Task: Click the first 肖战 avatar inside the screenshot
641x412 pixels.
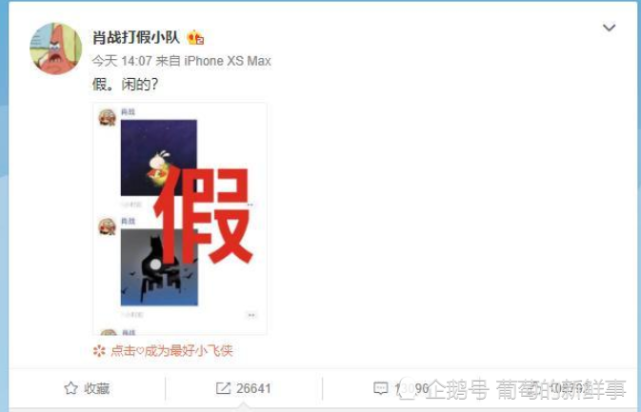Action: pos(108,117)
